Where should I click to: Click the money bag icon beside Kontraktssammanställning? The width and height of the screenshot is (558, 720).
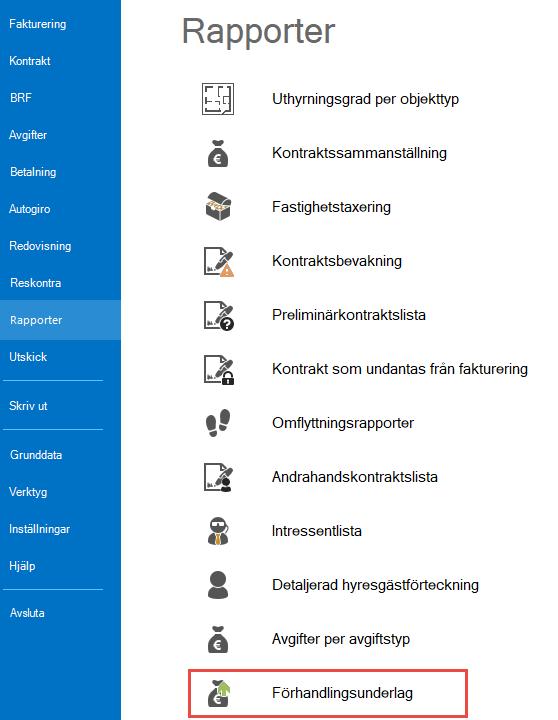tap(218, 153)
